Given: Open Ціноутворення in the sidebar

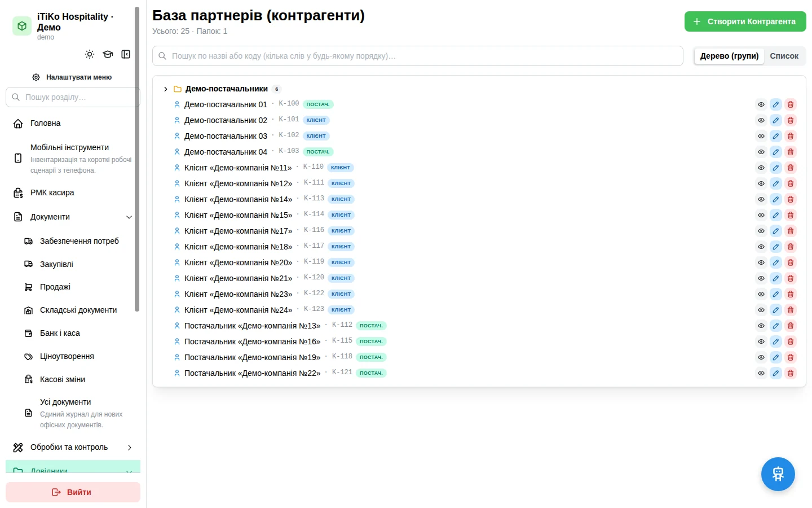Looking at the screenshot, I should (x=78, y=356).
